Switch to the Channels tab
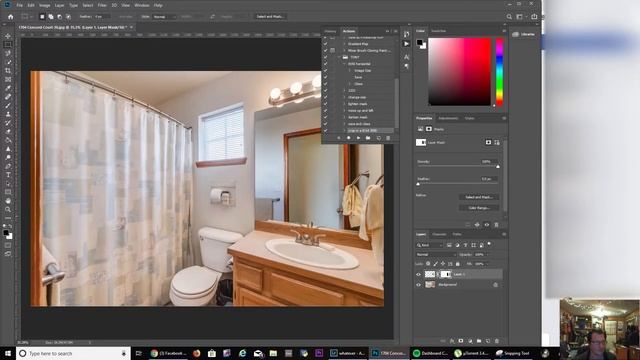The image size is (640, 360). (439, 234)
